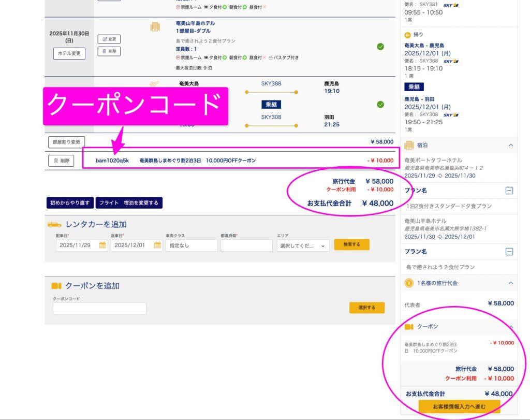Image resolution: width=530 pixels, height=420 pixels.
Task: Click 鹿児島 - 羽田 route in sidebar
Action: tap(419, 99)
